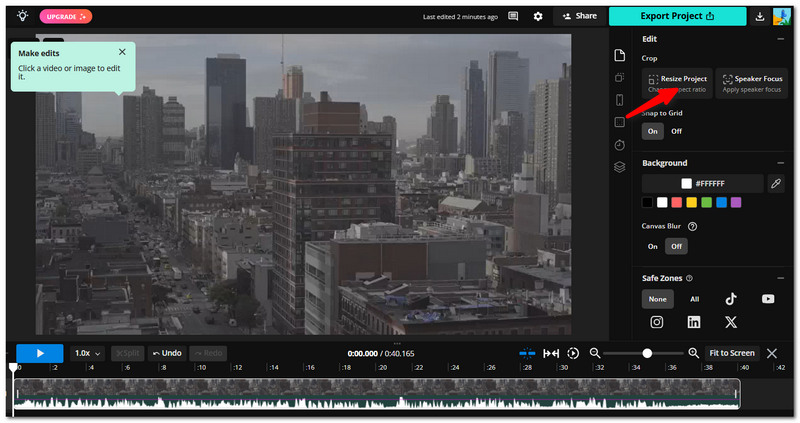Viewport: 800px width, 423px height.
Task: Click the lightbulb tips icon
Action: 22,16
